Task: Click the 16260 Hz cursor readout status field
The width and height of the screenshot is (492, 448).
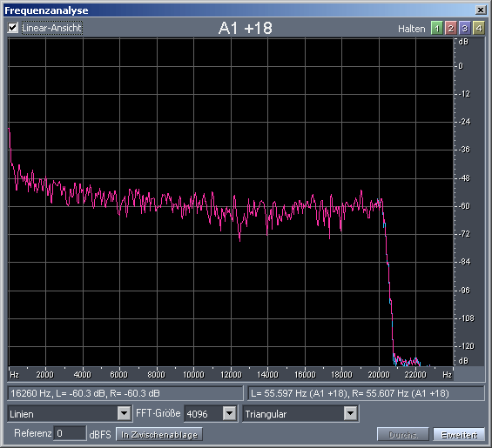Action: pyautogui.click(x=125, y=393)
